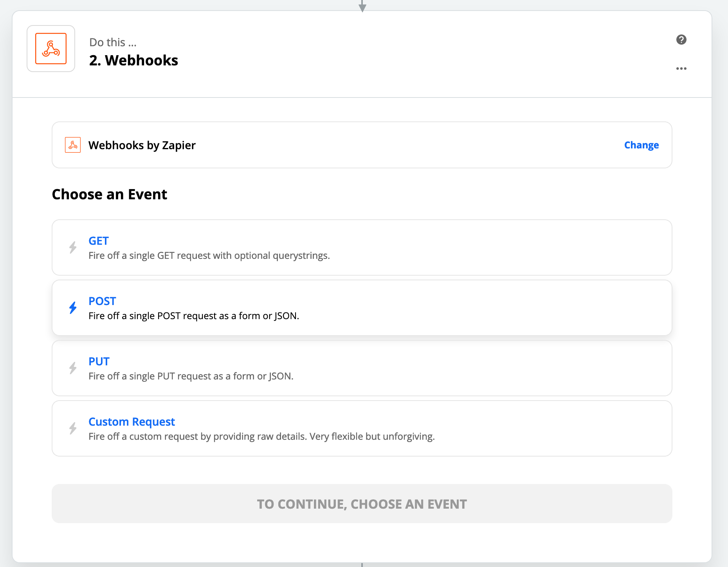Click the lightning bolt beside Custom Request

click(73, 428)
